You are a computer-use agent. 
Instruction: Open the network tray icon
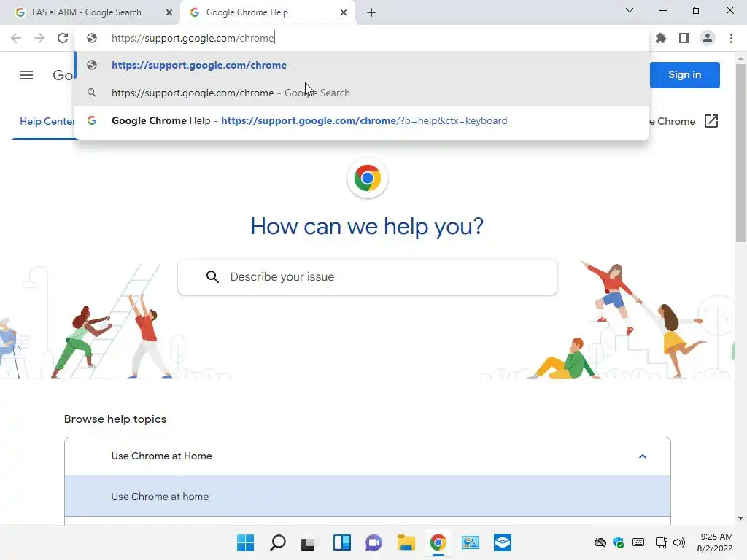pyautogui.click(x=661, y=542)
